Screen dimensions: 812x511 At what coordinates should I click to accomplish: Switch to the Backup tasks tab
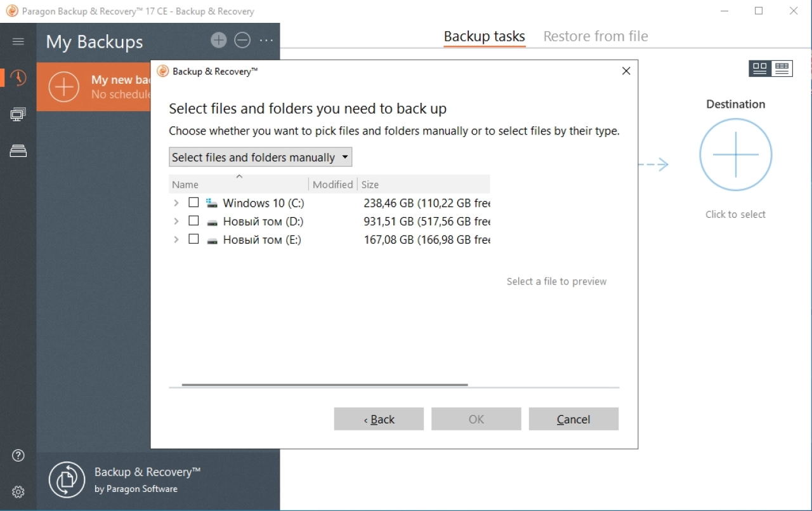(485, 36)
